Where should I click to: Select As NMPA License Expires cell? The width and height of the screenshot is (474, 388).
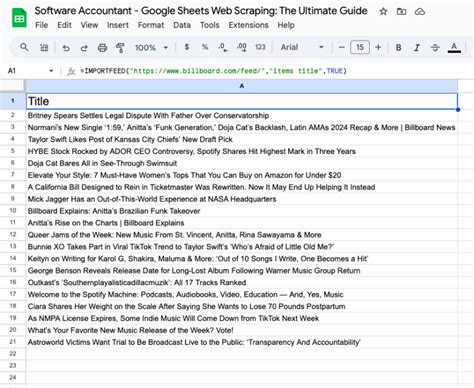[242, 318]
